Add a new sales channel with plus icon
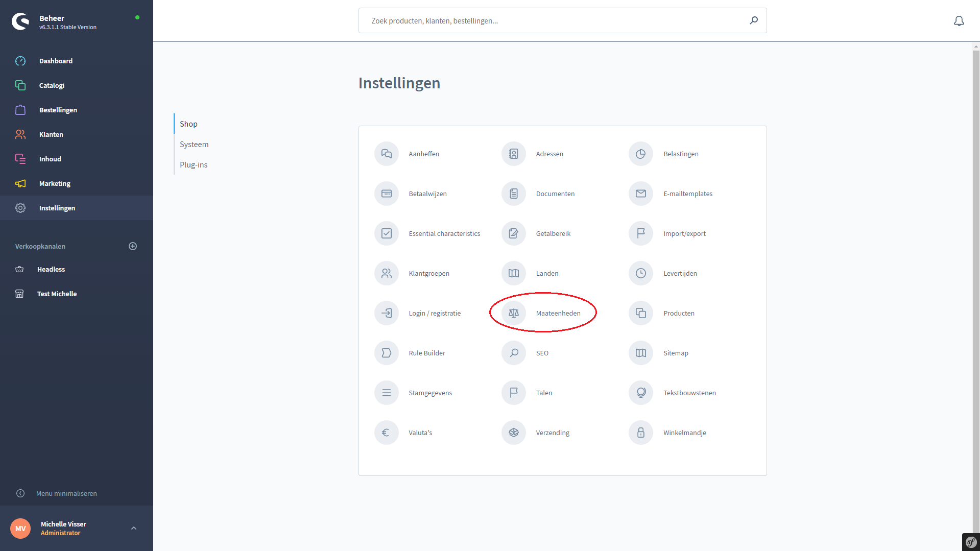The image size is (980, 551). (133, 246)
